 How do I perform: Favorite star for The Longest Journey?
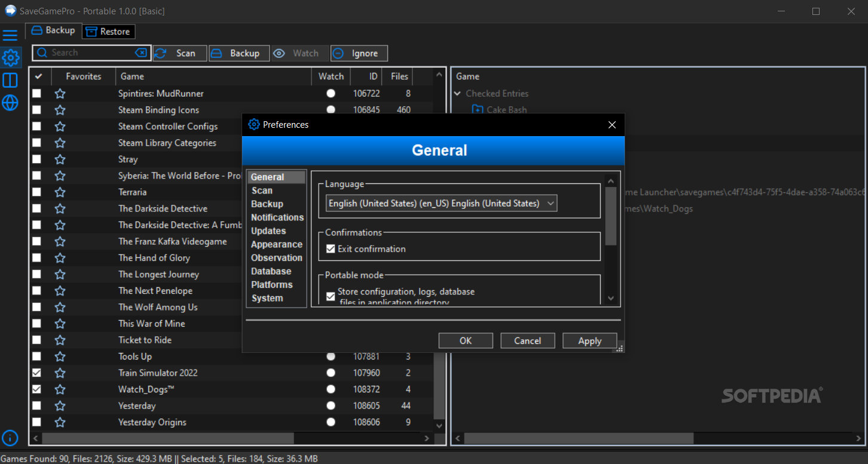[x=60, y=274]
